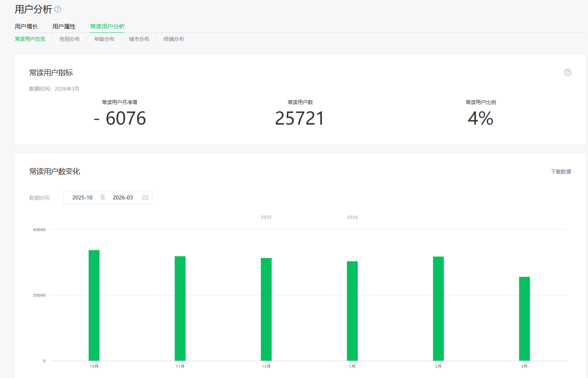Screen dimensions: 588x378
Task: Click the end month field 2026-03
Action: pyautogui.click(x=123, y=197)
